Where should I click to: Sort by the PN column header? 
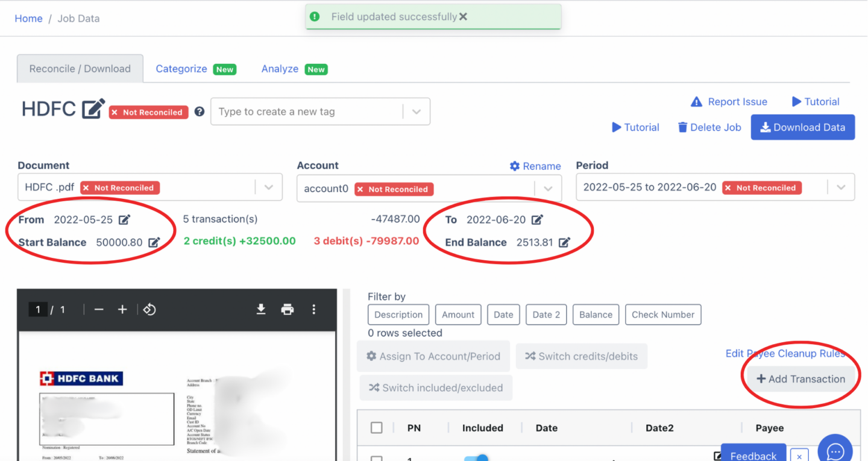414,428
